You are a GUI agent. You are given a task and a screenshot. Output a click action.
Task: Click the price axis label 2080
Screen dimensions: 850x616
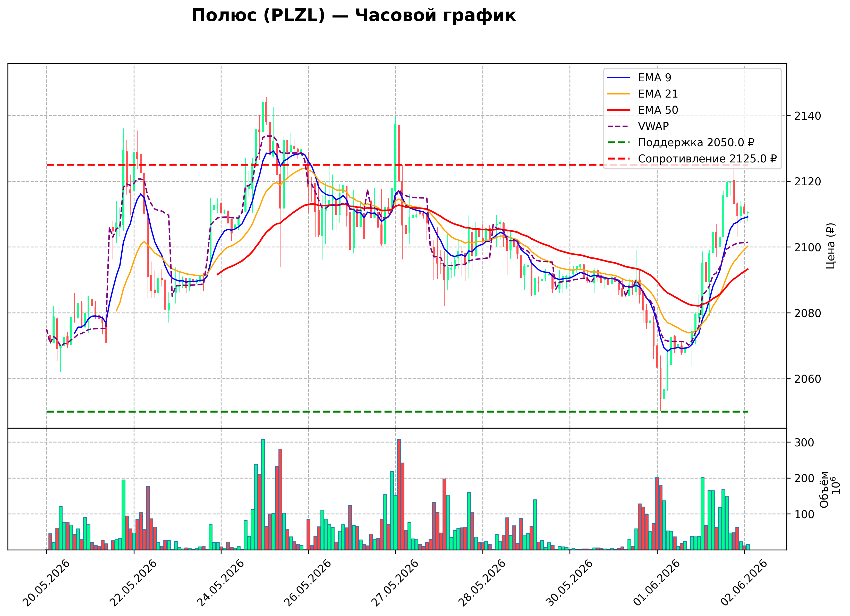click(x=807, y=313)
